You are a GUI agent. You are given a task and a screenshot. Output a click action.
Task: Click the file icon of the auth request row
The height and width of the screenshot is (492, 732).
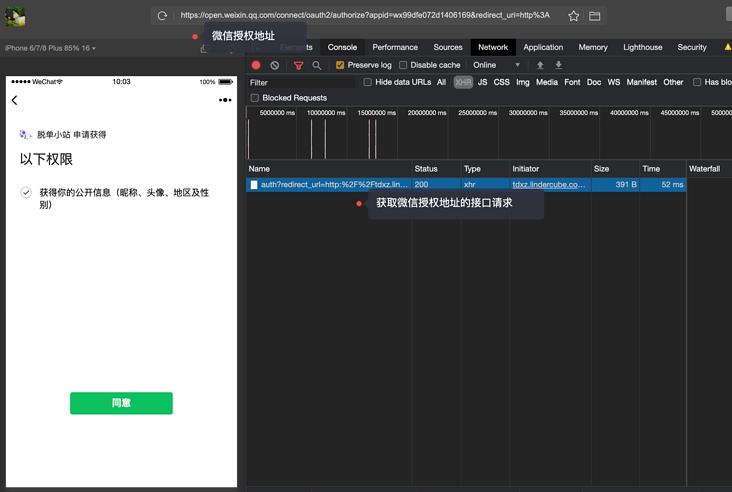[x=253, y=185]
